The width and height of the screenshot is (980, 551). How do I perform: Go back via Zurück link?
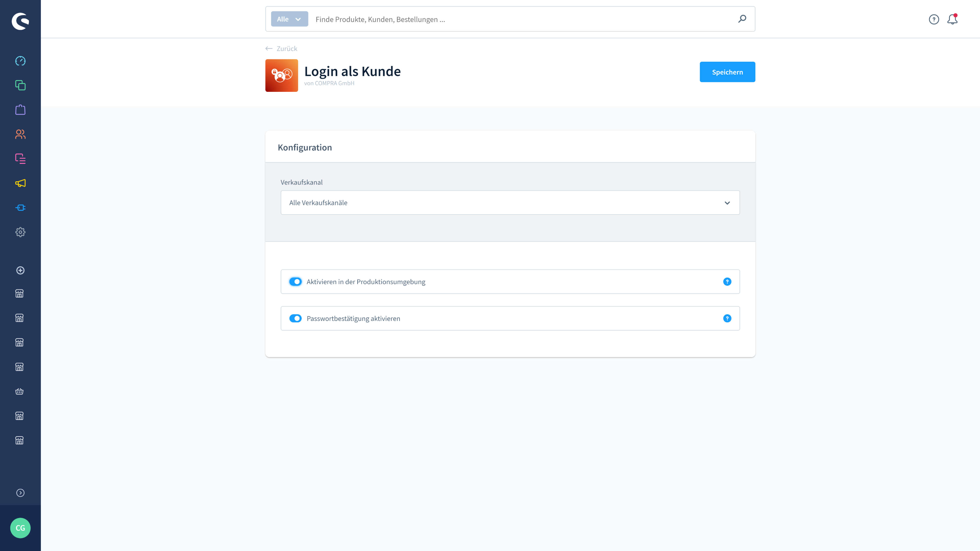pos(282,49)
